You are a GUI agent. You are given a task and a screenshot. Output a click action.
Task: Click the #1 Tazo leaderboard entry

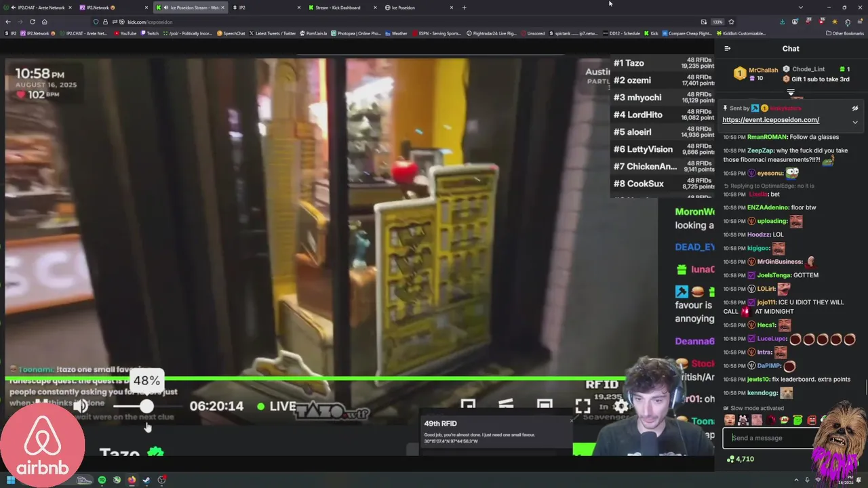[661, 63]
